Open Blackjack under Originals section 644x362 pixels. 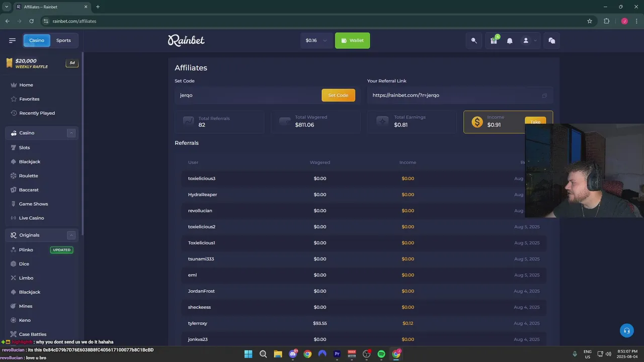[29, 292]
